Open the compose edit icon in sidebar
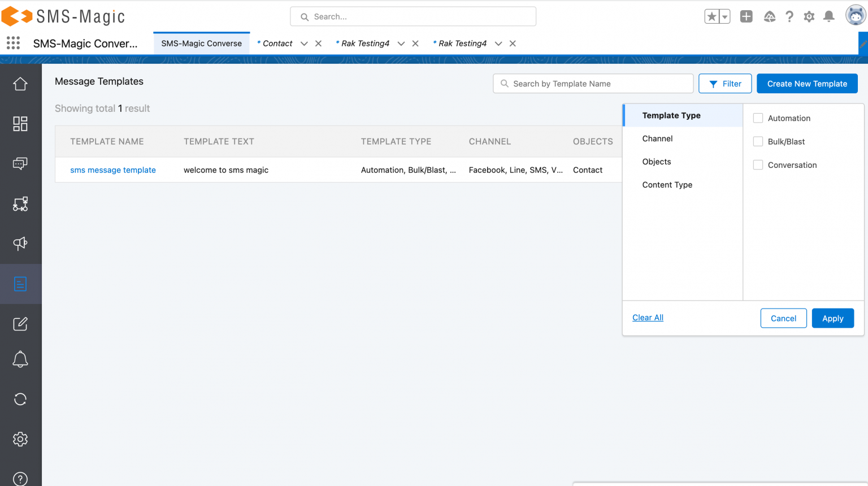 coord(20,324)
